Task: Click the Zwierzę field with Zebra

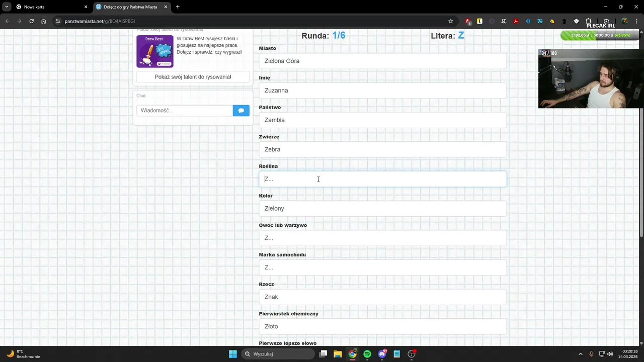Action: tap(382, 149)
